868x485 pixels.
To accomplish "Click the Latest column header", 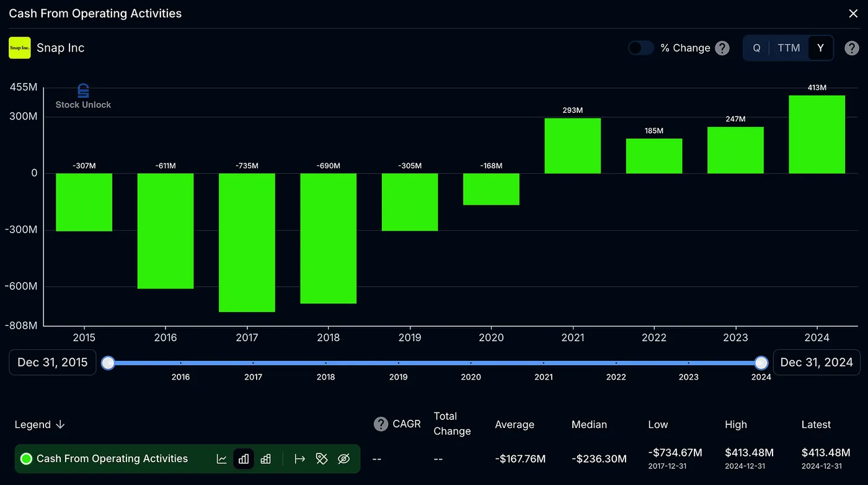I will pyautogui.click(x=816, y=425).
